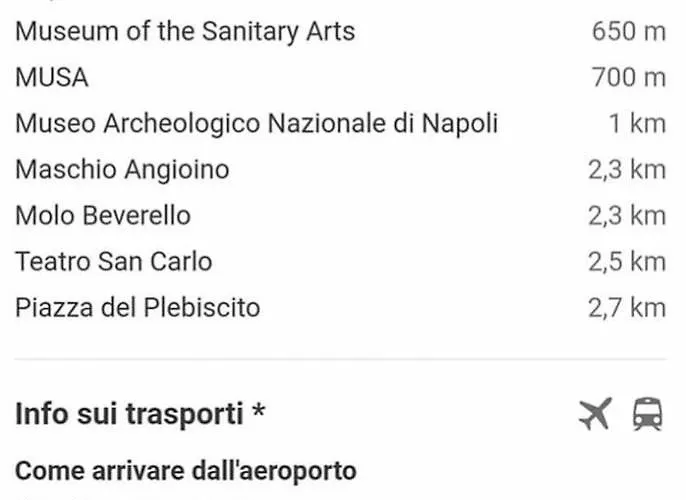
Task: Click the 2,7 km distance value
Action: pos(626,307)
